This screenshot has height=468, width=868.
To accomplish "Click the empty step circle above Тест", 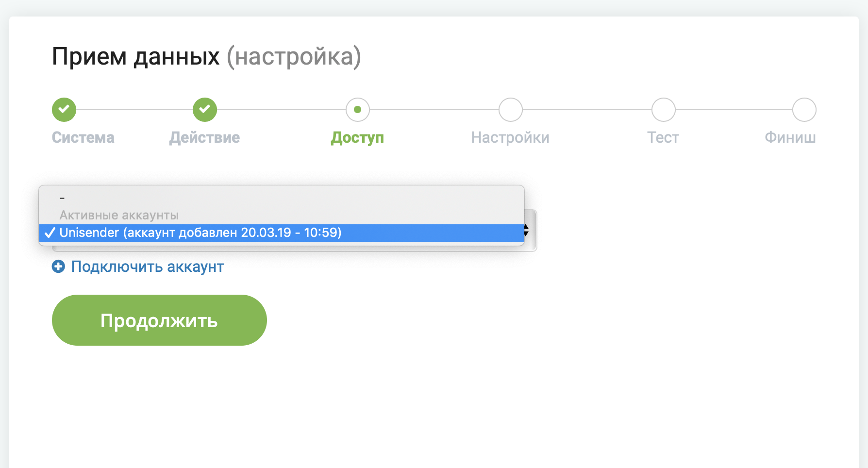I will pos(664,110).
